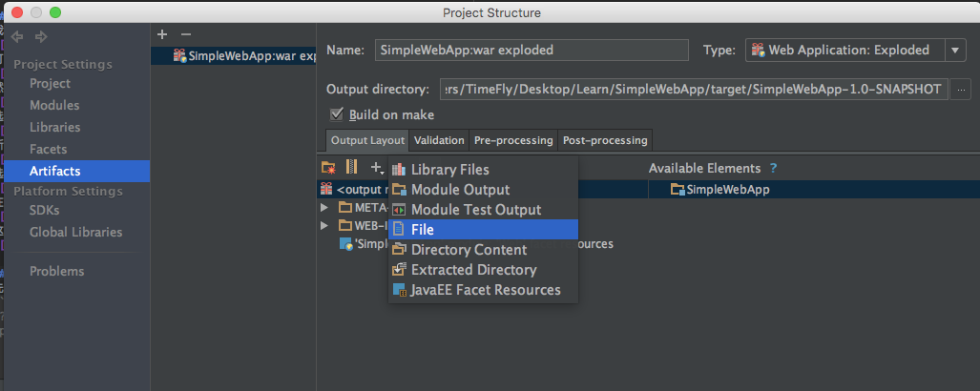The height and width of the screenshot is (391, 980).
Task: Add a new artifact with plus
Action: (x=162, y=34)
